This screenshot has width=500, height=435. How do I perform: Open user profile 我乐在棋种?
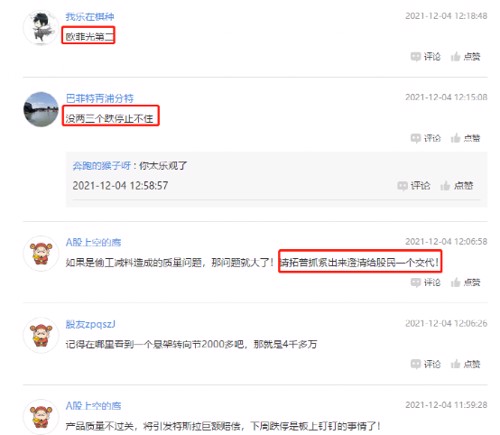click(90, 17)
